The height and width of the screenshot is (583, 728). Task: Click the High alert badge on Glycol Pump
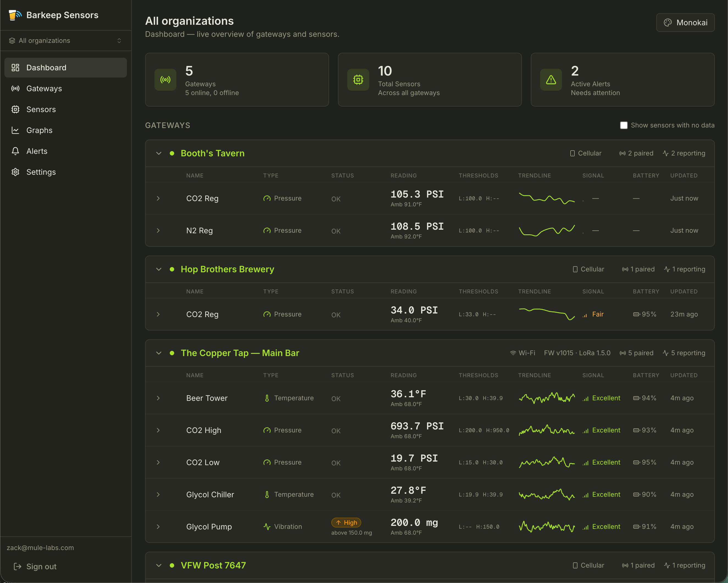(346, 523)
